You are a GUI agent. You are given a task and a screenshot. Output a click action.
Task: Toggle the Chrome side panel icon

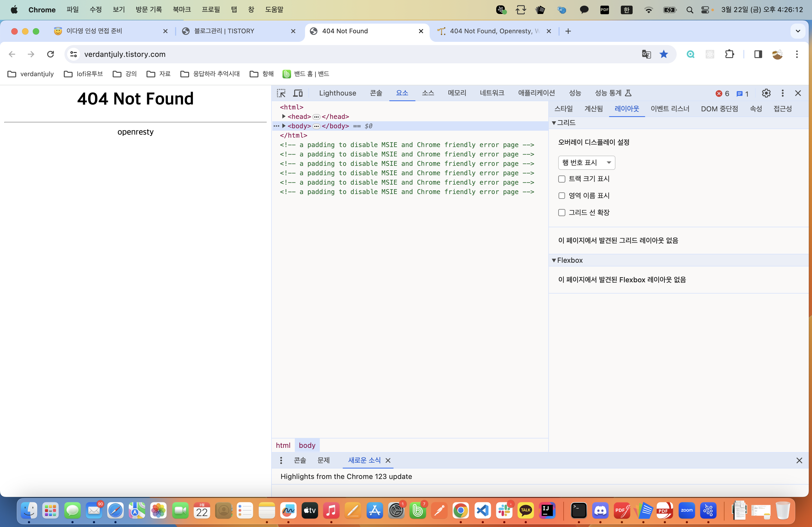click(758, 54)
